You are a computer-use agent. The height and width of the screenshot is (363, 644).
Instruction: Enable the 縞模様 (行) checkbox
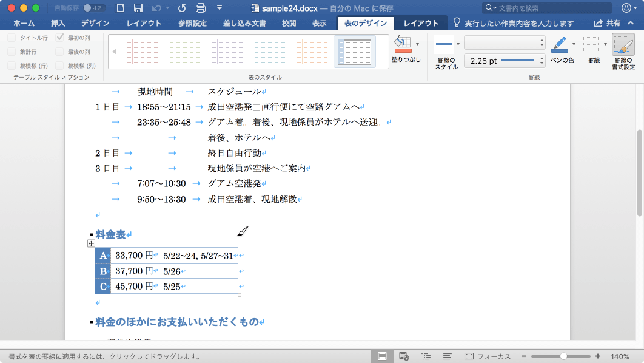12,66
